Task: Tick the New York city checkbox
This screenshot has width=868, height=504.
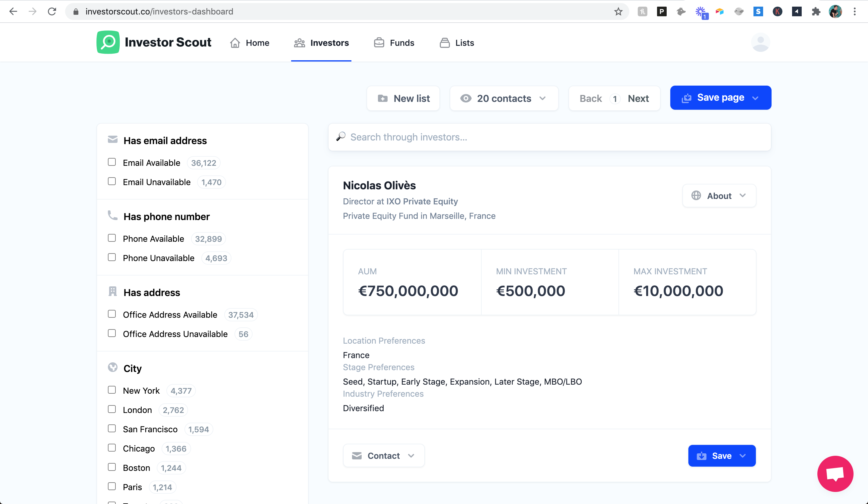Action: (112, 390)
